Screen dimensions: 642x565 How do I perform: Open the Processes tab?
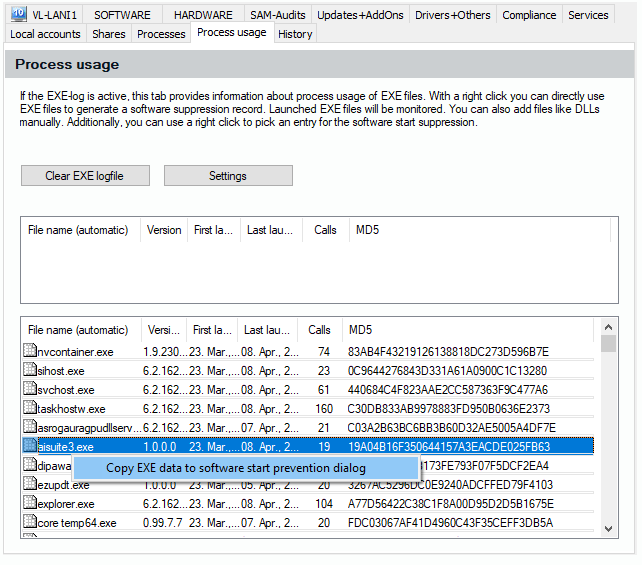[x=161, y=34]
